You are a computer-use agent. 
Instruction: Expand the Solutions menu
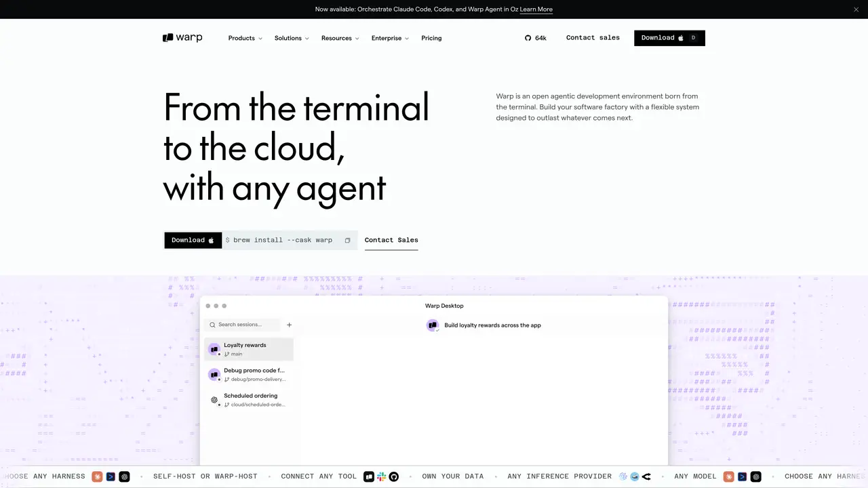292,38
